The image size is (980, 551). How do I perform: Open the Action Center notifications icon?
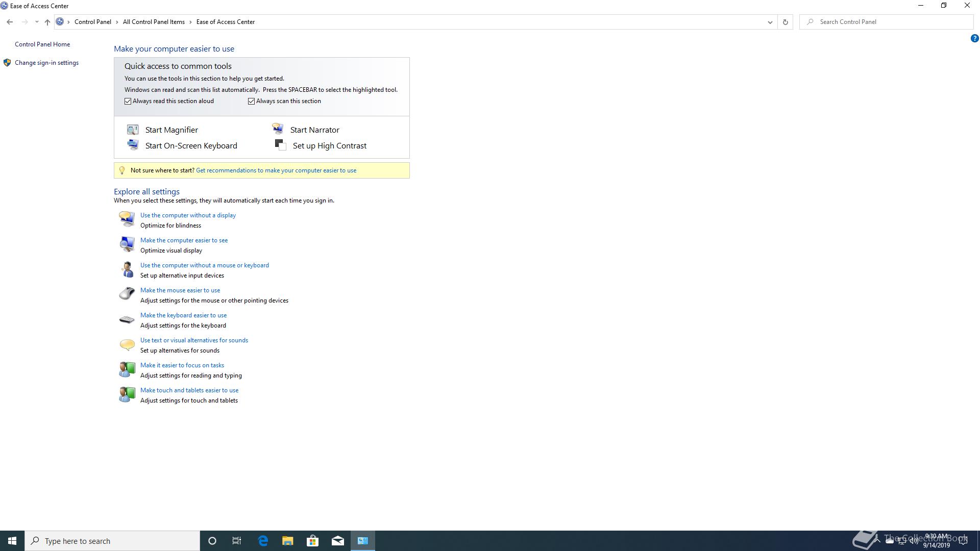pos(963,541)
